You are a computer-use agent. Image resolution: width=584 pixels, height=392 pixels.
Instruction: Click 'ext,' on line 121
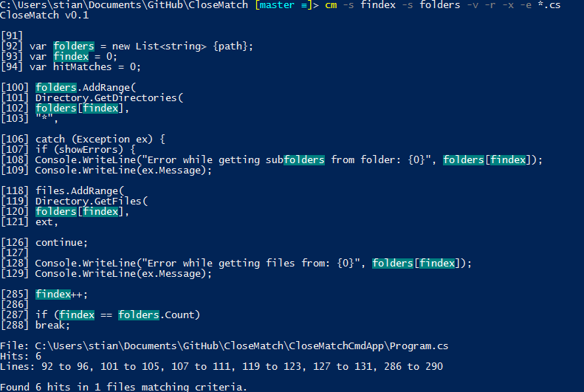tap(47, 222)
